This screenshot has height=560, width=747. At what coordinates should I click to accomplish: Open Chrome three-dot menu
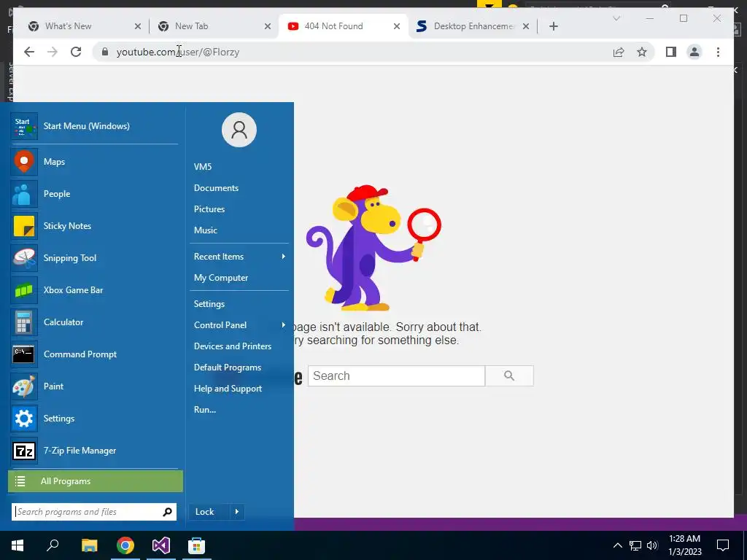point(718,52)
